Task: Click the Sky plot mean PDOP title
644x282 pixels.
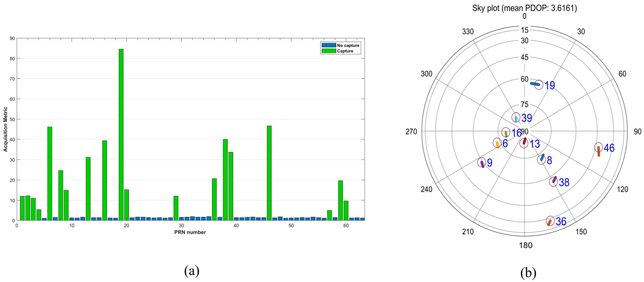Action: tap(525, 8)
